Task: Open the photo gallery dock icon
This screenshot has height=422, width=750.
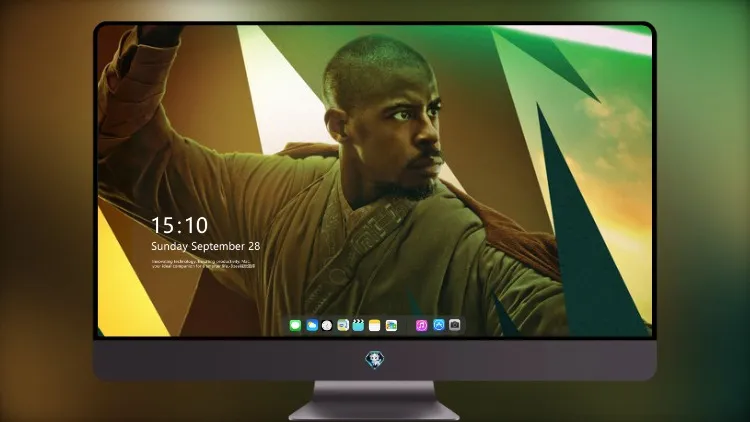Action: coord(391,325)
